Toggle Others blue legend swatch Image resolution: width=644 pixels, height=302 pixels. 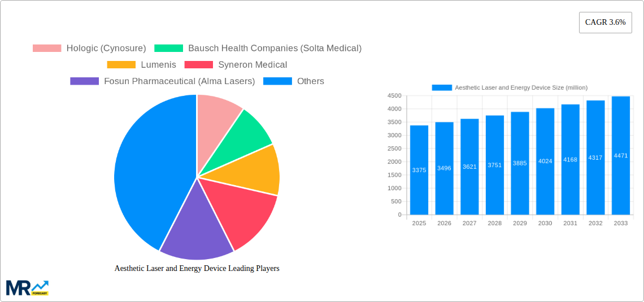click(x=277, y=81)
